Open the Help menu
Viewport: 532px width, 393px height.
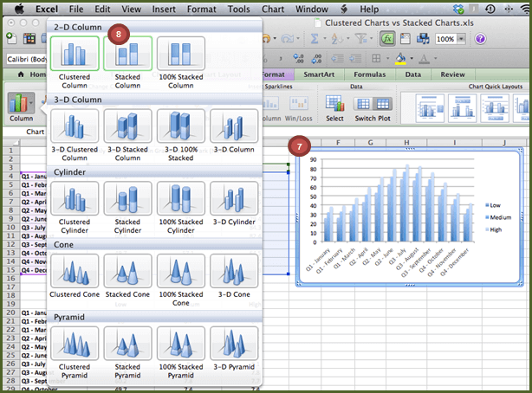coord(369,10)
